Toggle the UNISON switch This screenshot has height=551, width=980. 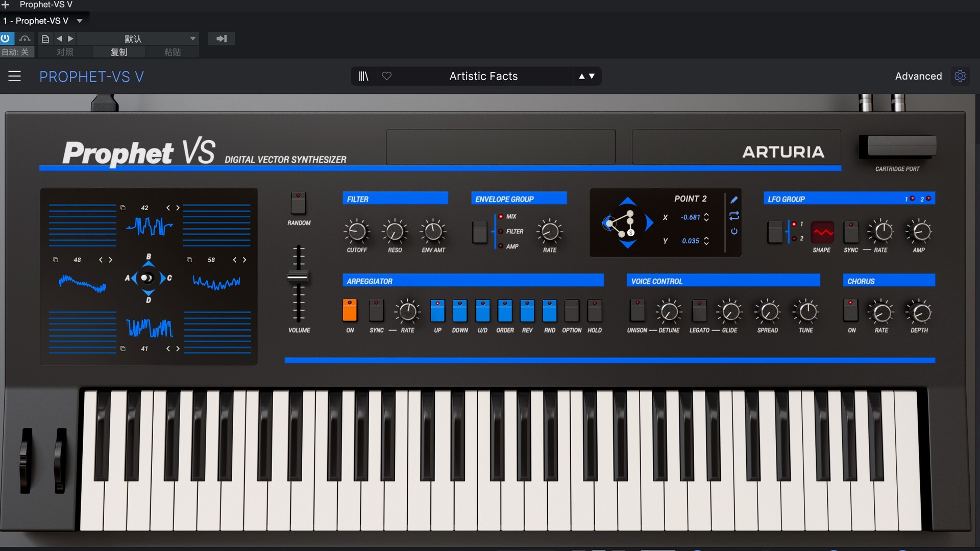pos(637,310)
